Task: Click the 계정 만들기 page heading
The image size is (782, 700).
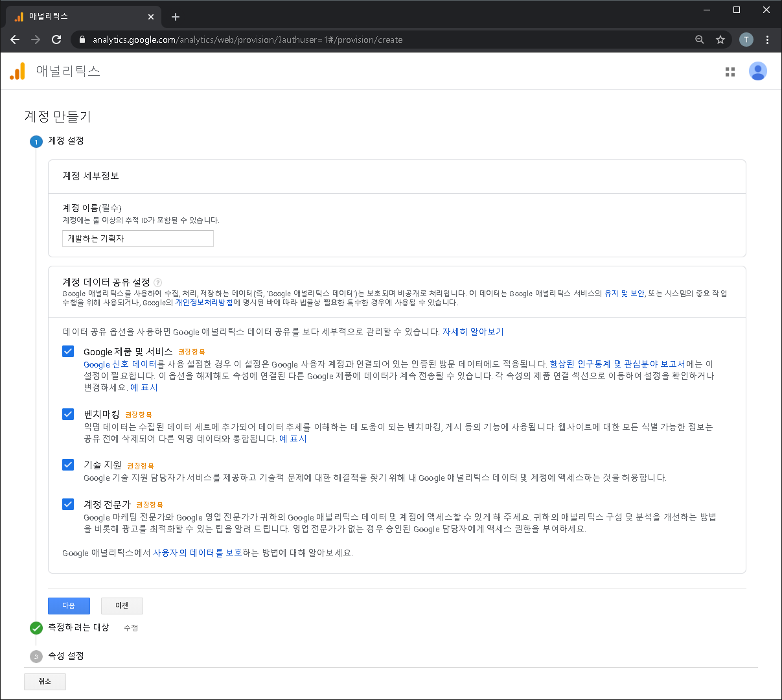Action: click(58, 117)
